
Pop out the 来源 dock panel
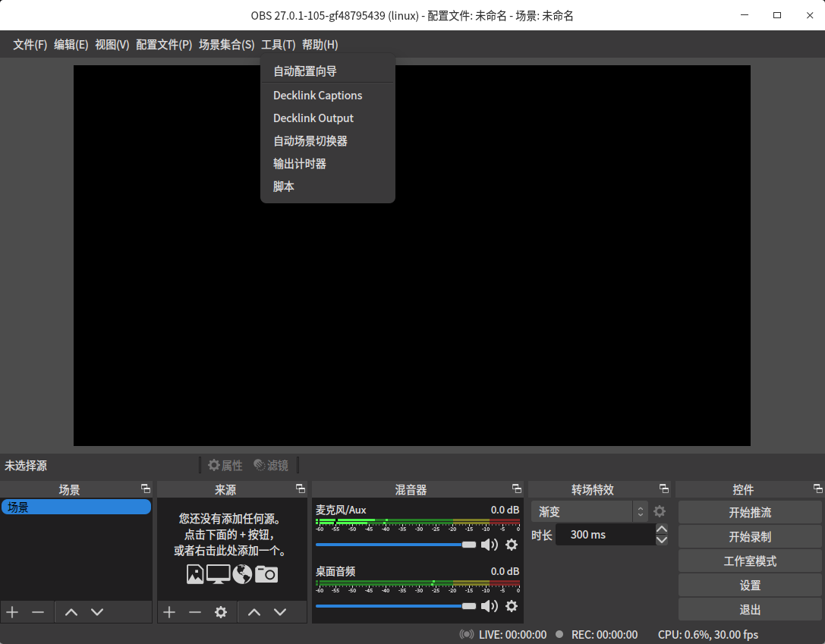pyautogui.click(x=301, y=489)
